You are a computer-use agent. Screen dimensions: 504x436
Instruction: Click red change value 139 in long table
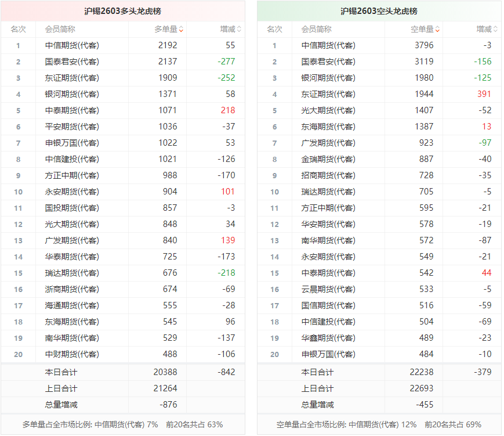(x=228, y=240)
